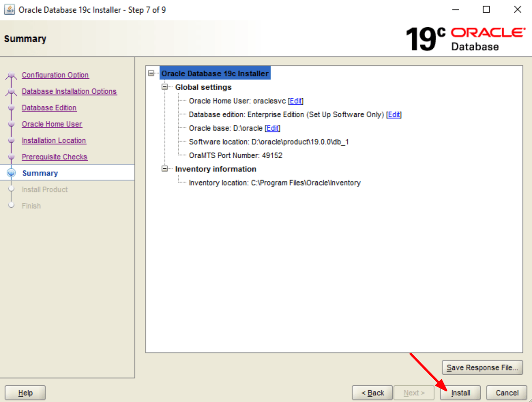532x402 pixels.
Task: Go to the Database Installation Options step
Action: click(x=69, y=91)
